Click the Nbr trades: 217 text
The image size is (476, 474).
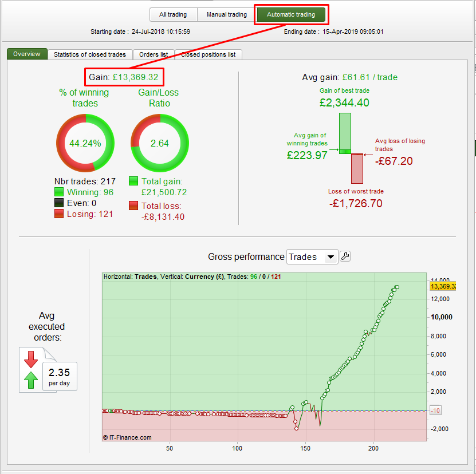[x=85, y=181]
